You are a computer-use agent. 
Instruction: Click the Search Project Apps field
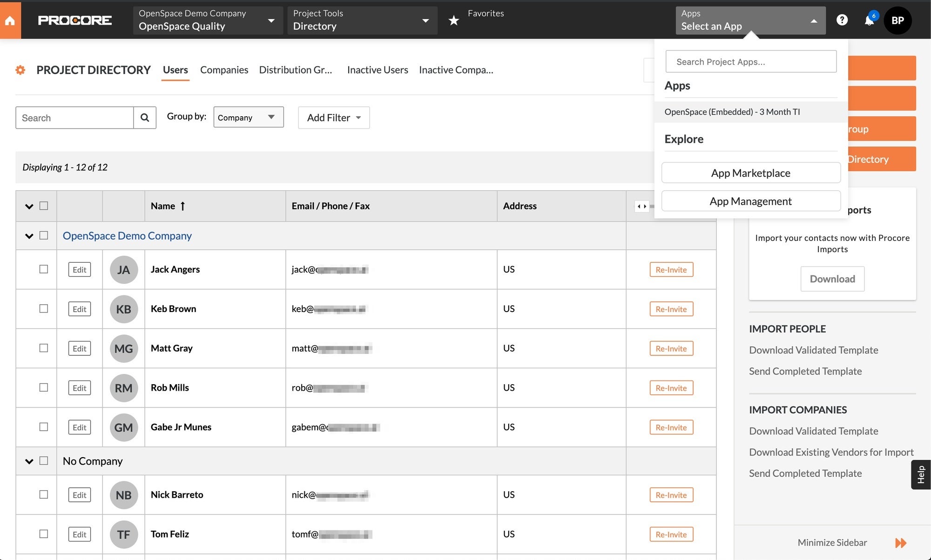pyautogui.click(x=750, y=62)
